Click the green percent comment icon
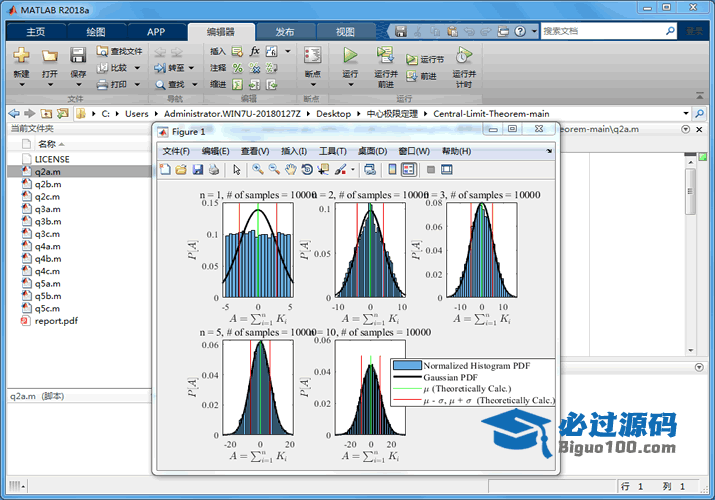 (x=238, y=68)
